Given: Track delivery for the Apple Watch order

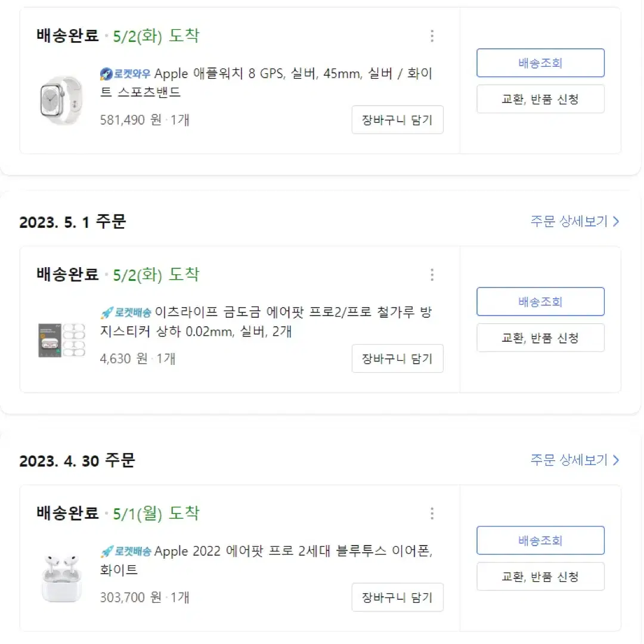Looking at the screenshot, I should [540, 63].
